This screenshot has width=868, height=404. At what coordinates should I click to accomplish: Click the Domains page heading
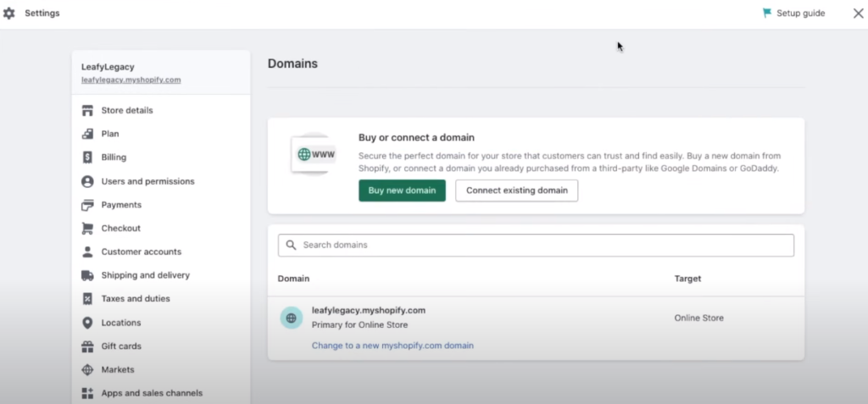[x=292, y=64]
